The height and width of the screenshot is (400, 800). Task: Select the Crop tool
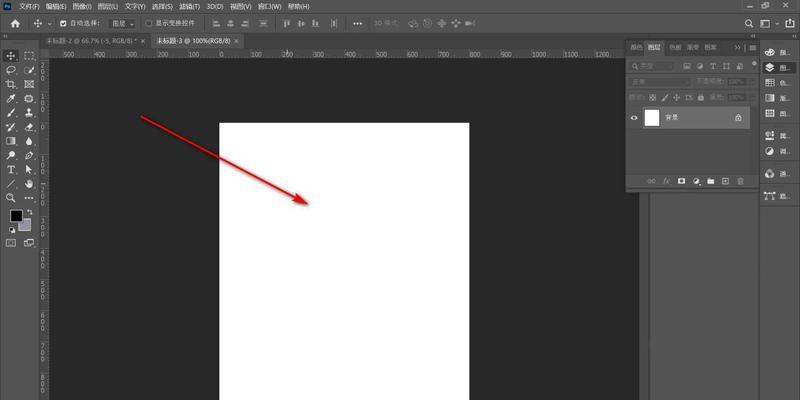[11, 84]
